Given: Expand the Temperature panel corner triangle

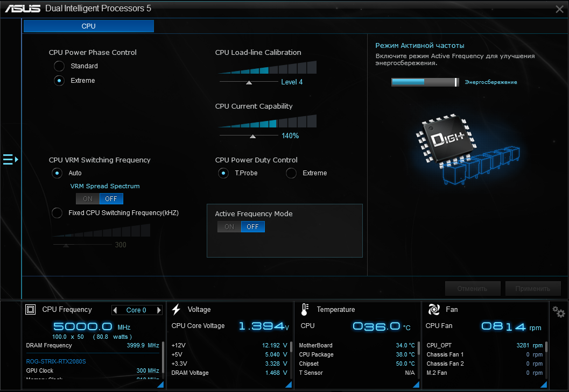Looking at the screenshot, I should [416, 384].
